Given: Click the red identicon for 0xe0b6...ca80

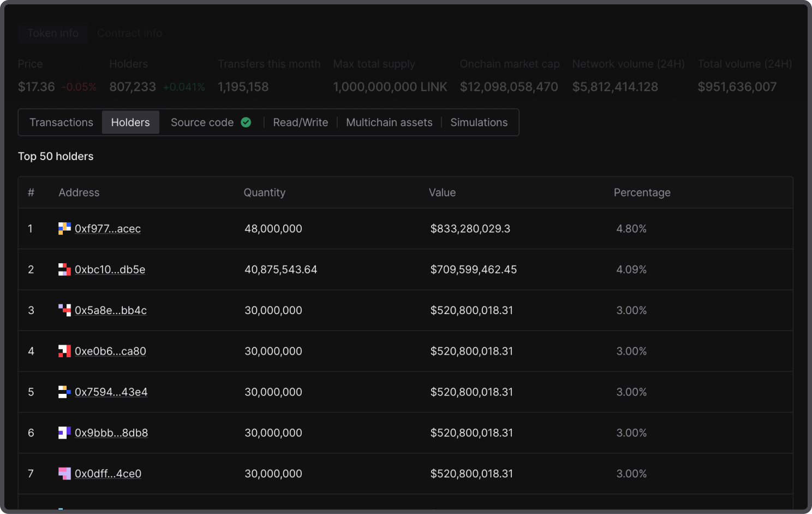Looking at the screenshot, I should (64, 351).
